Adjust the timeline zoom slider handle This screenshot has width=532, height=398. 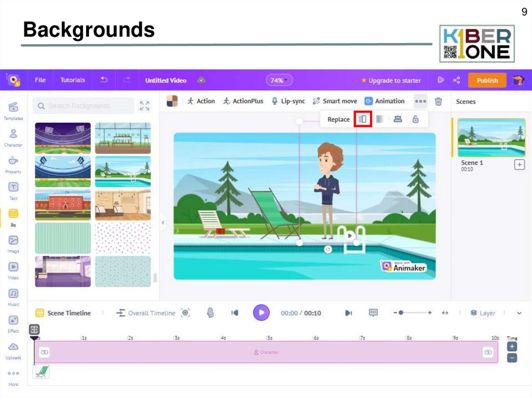[x=401, y=312]
